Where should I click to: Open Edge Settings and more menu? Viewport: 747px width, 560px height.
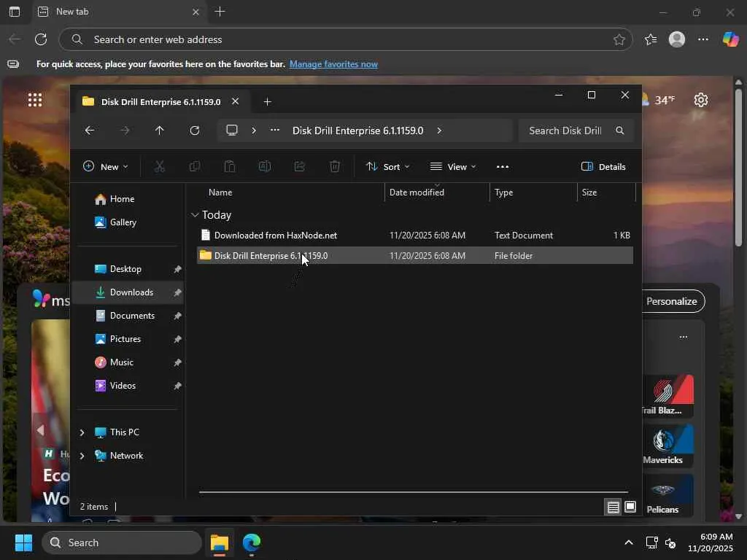[703, 39]
